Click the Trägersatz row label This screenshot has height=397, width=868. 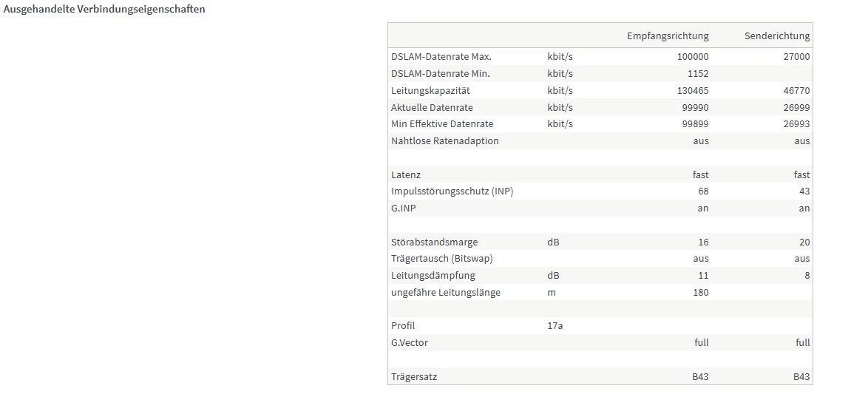coord(414,376)
